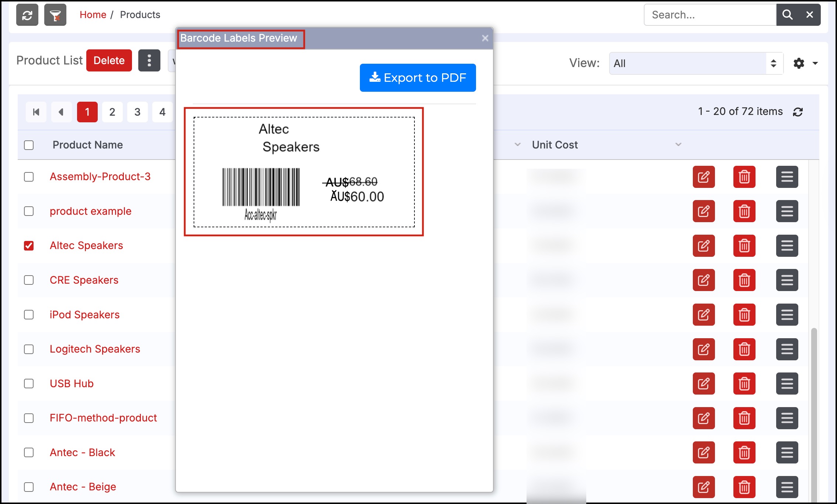Click the red Delete button

pyautogui.click(x=109, y=60)
